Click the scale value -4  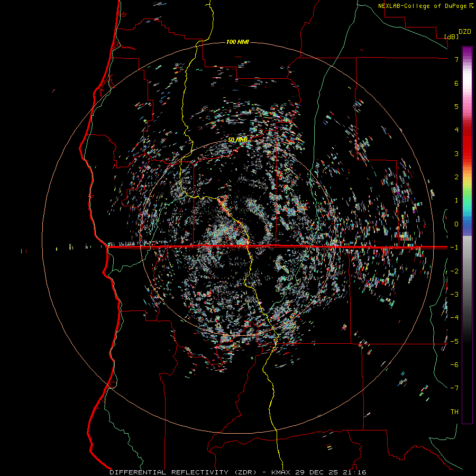(454, 318)
